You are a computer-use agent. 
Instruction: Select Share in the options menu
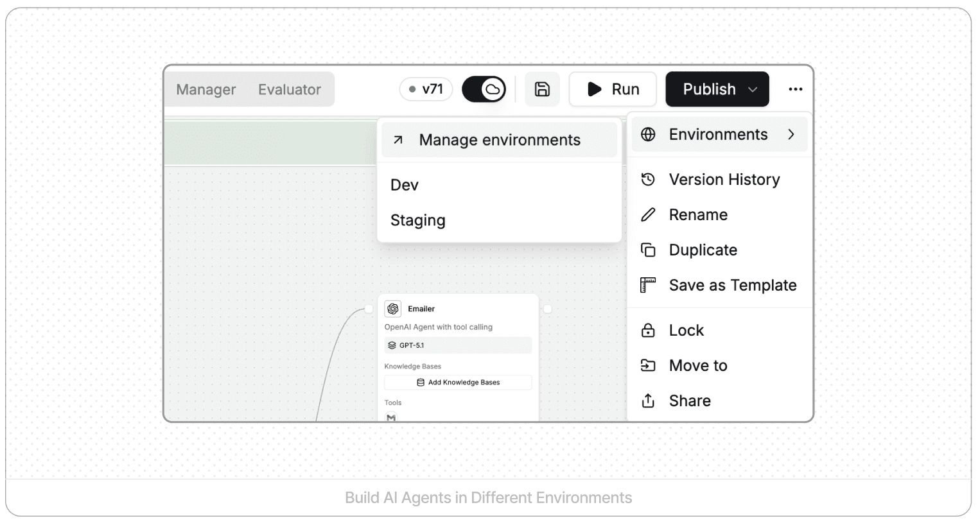pos(719,401)
